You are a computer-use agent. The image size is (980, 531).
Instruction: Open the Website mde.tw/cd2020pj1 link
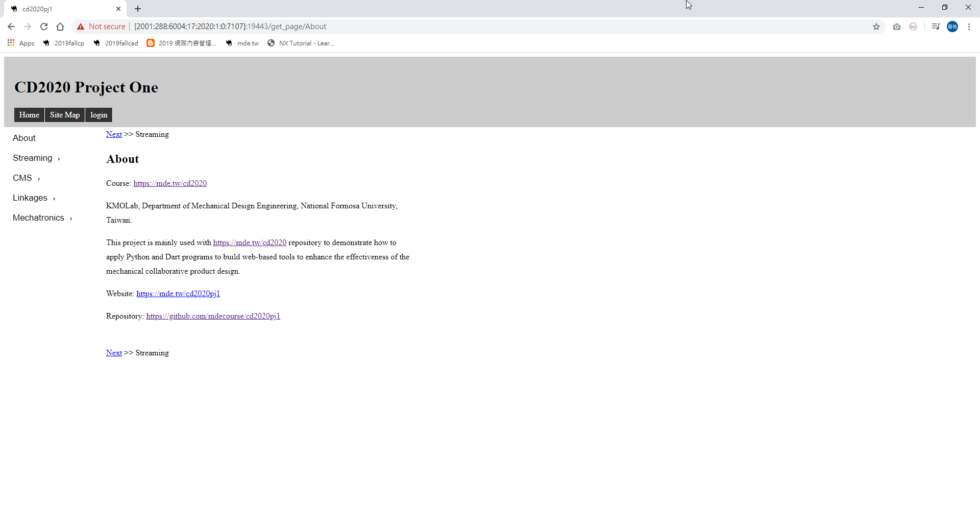178,294
